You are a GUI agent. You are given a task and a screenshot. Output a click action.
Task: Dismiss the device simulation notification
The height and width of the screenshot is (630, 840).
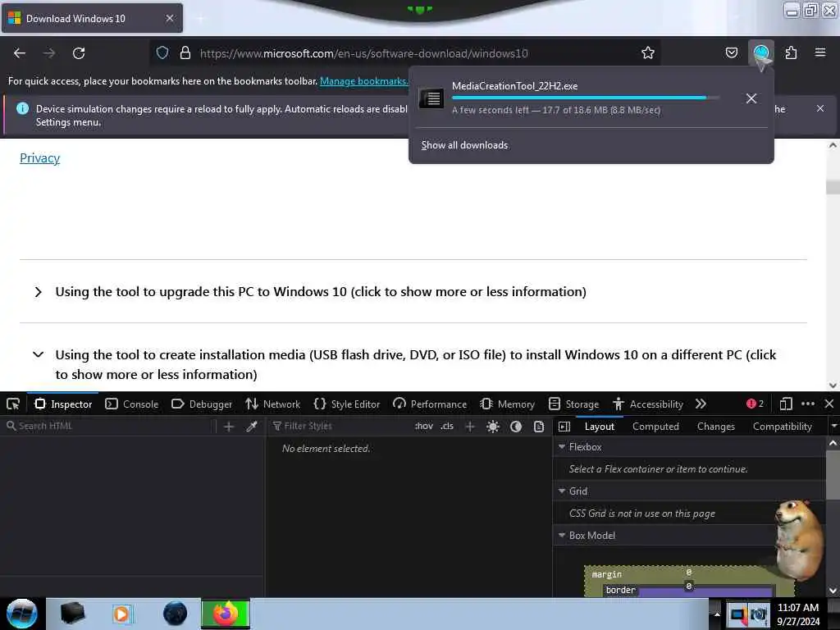tap(820, 108)
